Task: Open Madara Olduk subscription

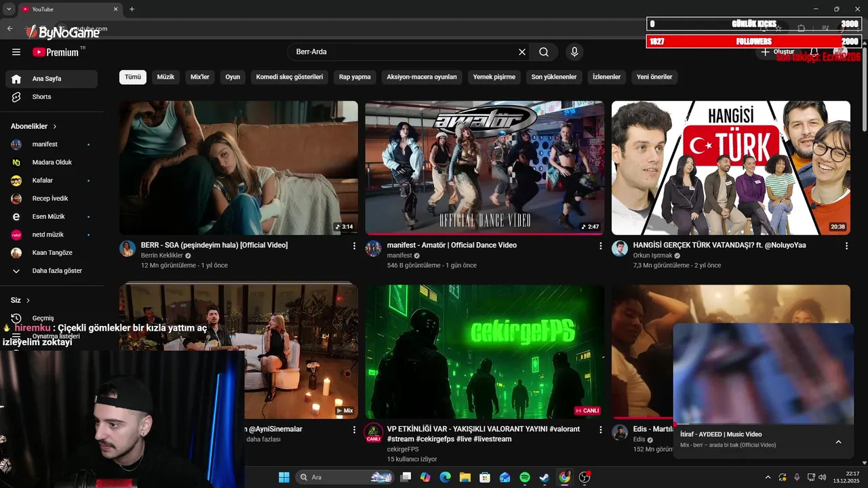Action: pos(52,162)
